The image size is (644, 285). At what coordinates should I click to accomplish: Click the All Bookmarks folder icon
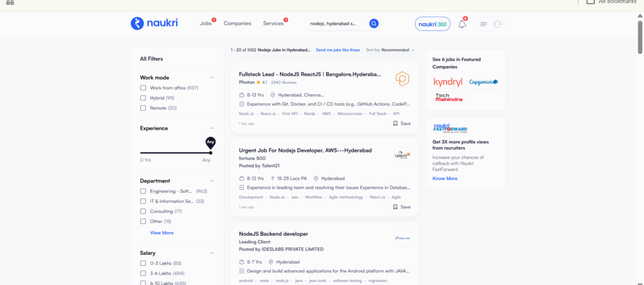[x=591, y=1]
